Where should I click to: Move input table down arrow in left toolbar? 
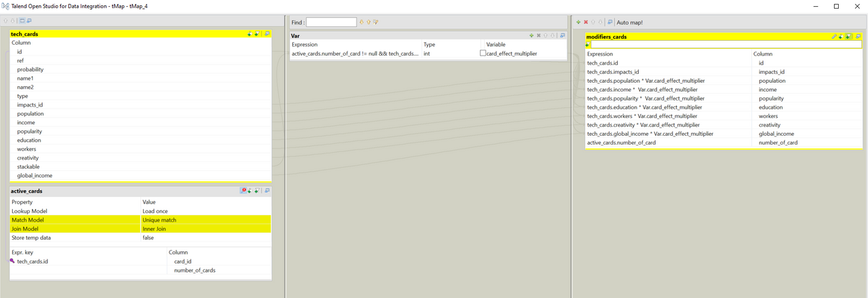tap(12, 20)
